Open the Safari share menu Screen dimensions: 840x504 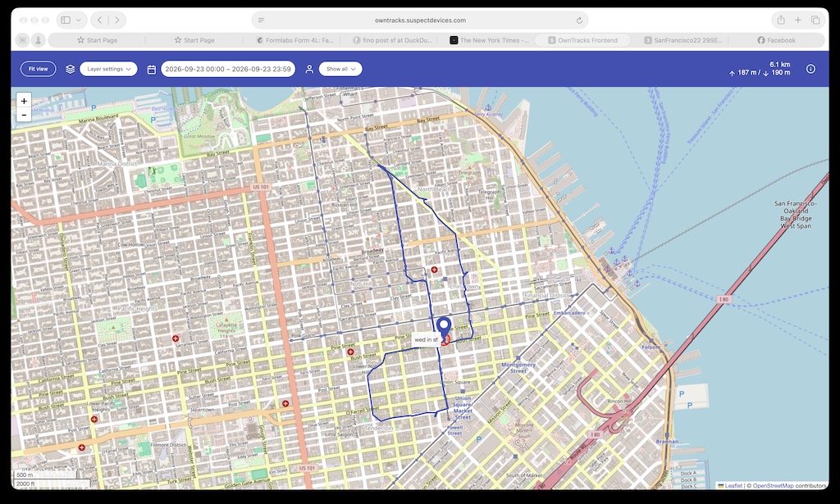(x=781, y=20)
